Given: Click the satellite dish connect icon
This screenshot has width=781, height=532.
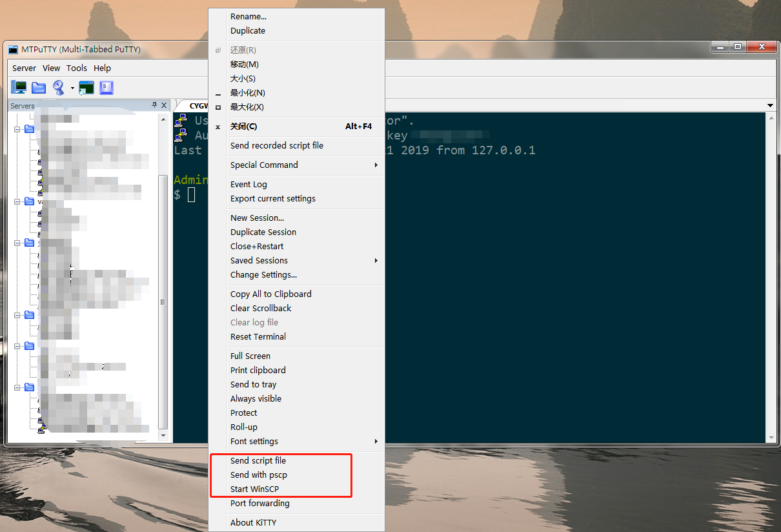Looking at the screenshot, I should 59,88.
